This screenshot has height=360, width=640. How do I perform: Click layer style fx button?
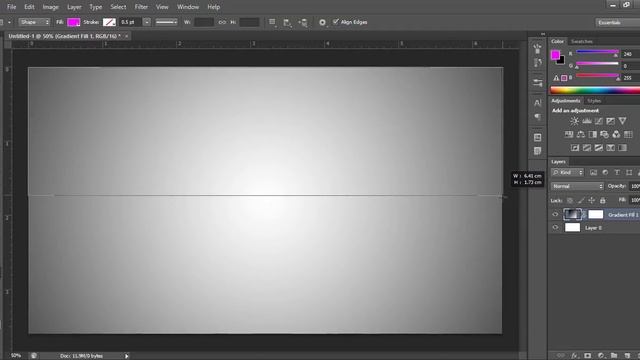tap(575, 356)
